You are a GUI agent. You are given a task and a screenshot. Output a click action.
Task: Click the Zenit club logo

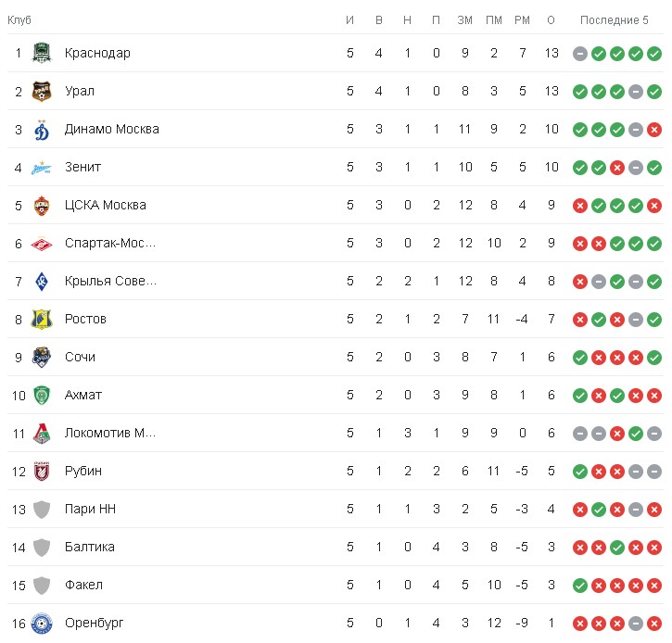[x=42, y=167]
